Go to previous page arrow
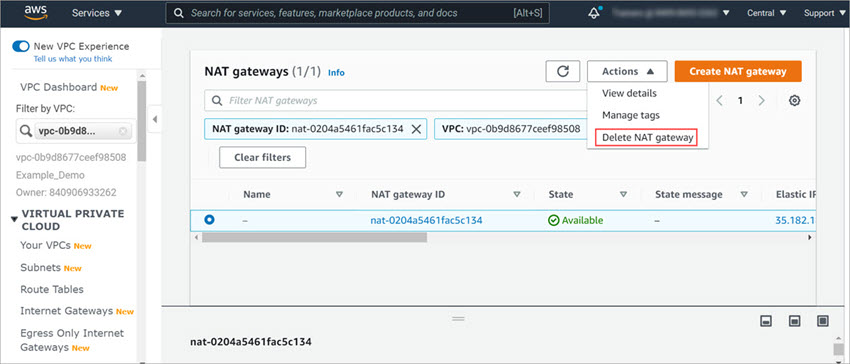 [x=719, y=100]
